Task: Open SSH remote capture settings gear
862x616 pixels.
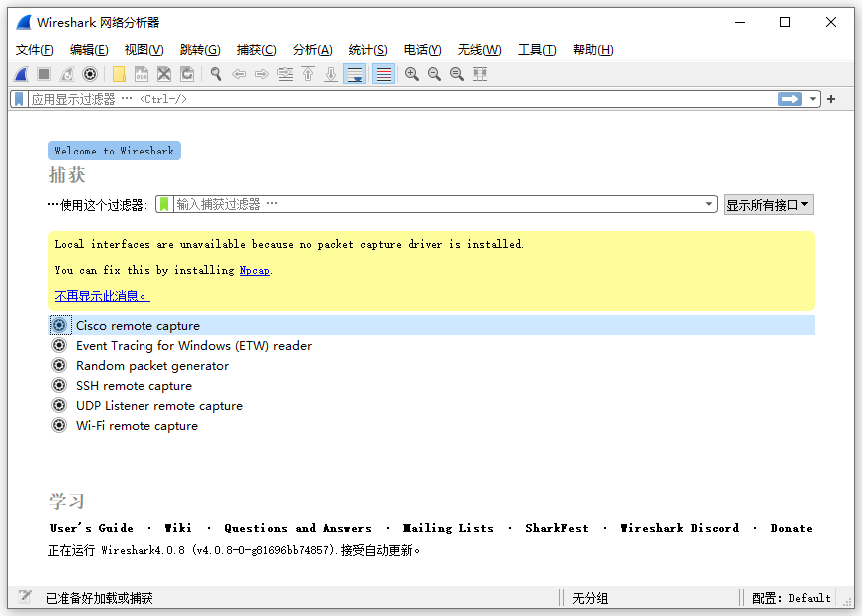Action: (x=60, y=385)
